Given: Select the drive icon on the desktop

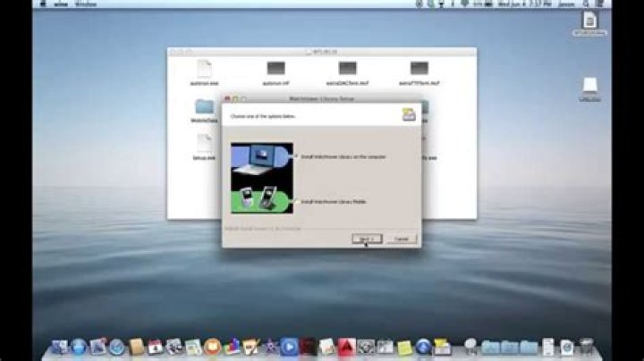Looking at the screenshot, I should (x=589, y=87).
